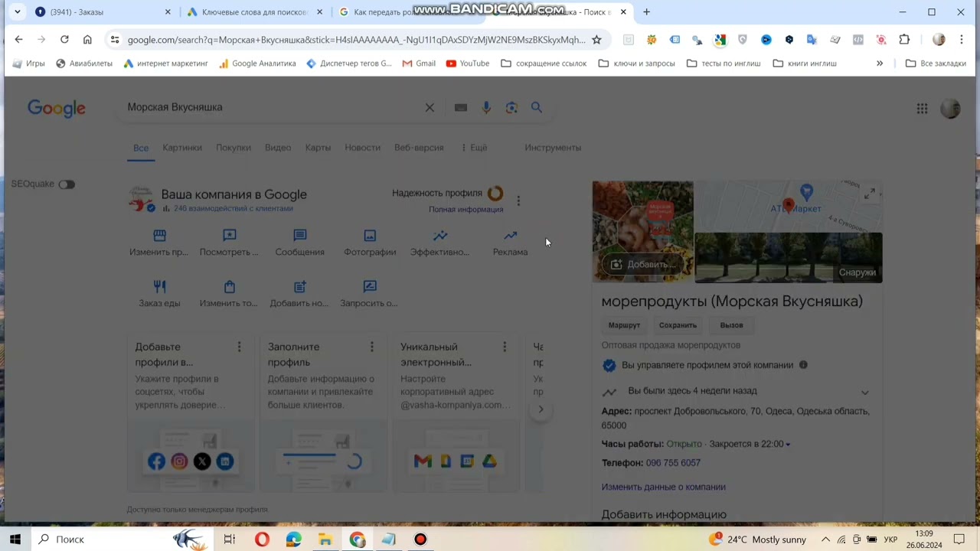The width and height of the screenshot is (980, 551).
Task: Click the Изменить товары shopping bag icon
Action: pyautogui.click(x=230, y=286)
